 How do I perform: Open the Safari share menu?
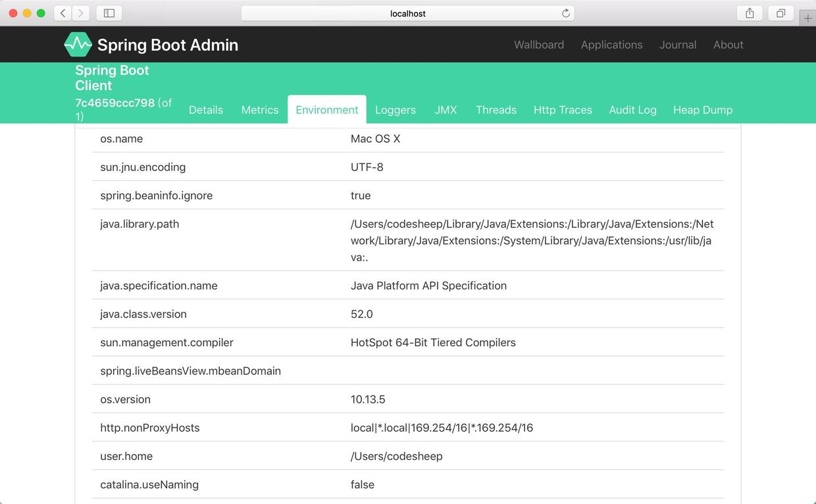point(750,13)
